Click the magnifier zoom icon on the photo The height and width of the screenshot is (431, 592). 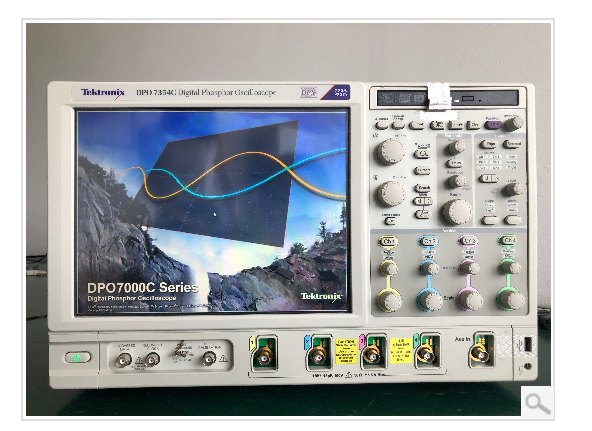(x=537, y=402)
